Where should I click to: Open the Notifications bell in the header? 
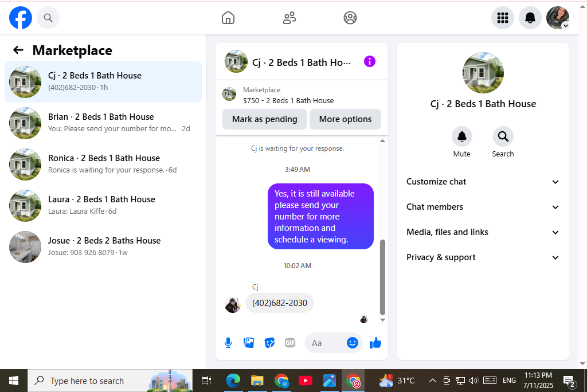coord(530,18)
